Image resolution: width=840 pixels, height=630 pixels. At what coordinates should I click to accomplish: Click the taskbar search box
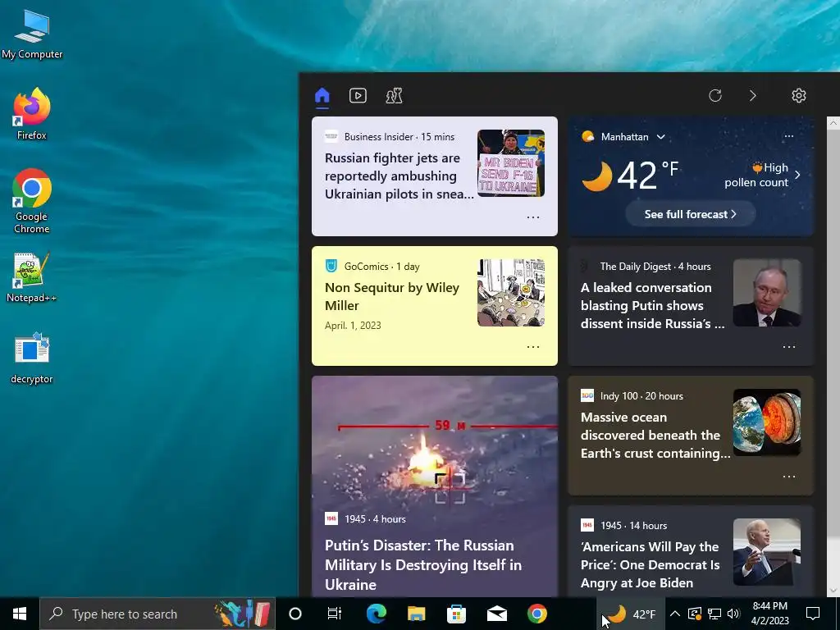tap(157, 614)
